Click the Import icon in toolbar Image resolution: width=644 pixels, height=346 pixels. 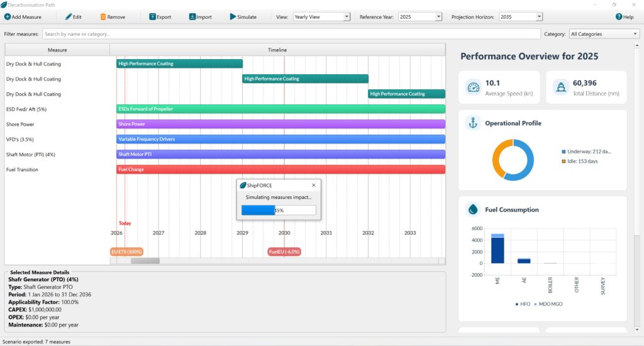192,17
